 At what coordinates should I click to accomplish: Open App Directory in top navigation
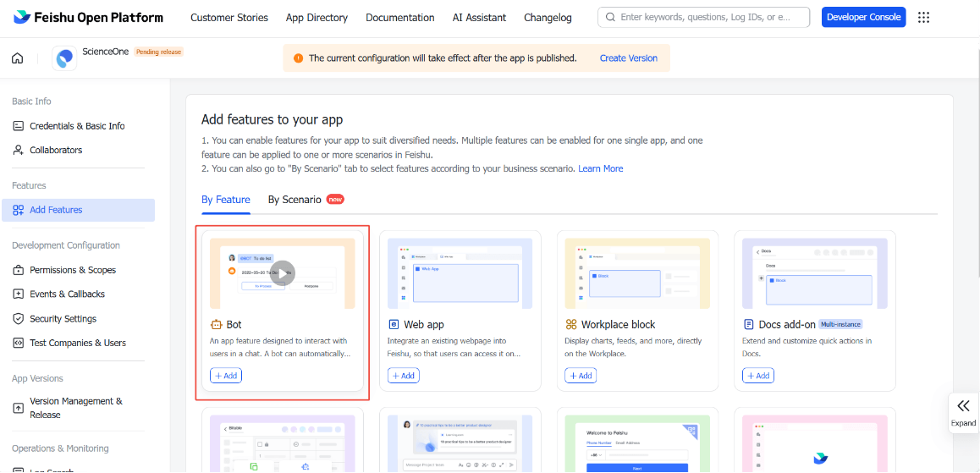(x=317, y=18)
